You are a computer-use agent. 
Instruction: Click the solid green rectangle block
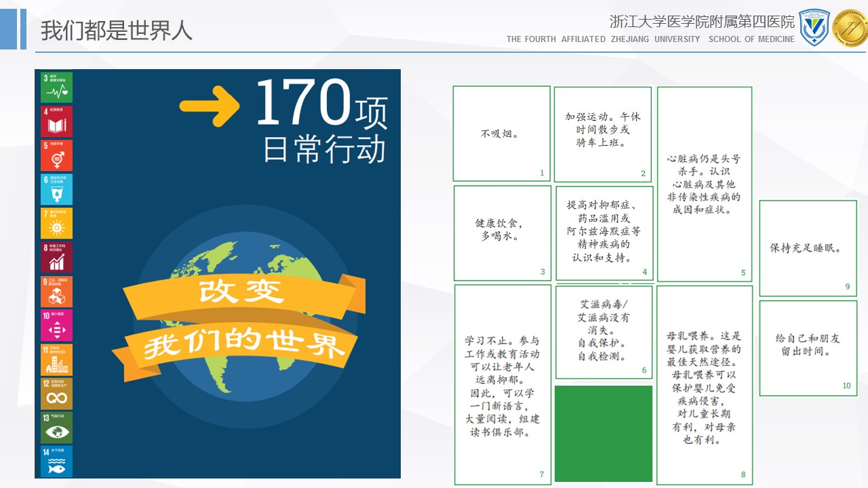coord(604,434)
